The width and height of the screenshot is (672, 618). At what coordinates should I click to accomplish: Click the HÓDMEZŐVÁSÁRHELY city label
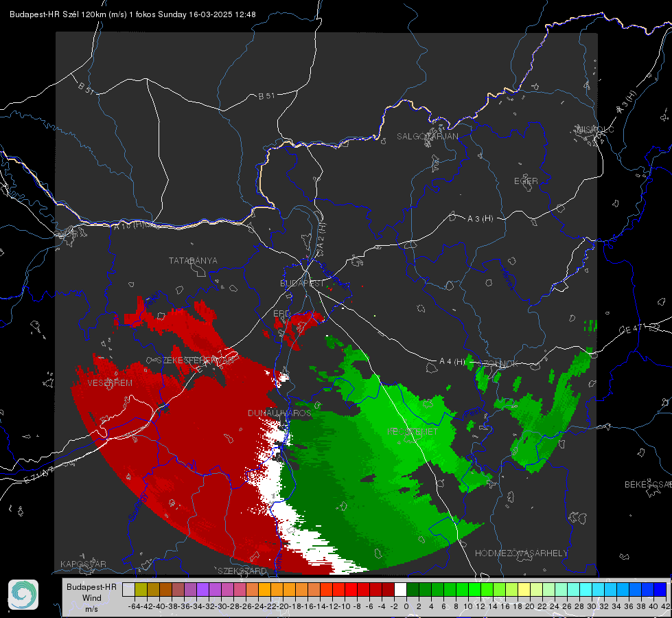pyautogui.click(x=521, y=553)
